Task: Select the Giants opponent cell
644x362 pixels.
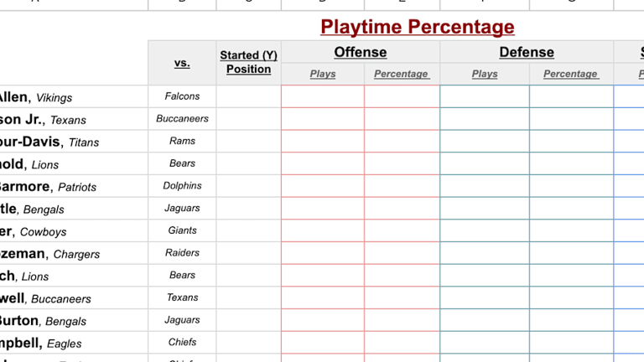Action: pyautogui.click(x=182, y=230)
